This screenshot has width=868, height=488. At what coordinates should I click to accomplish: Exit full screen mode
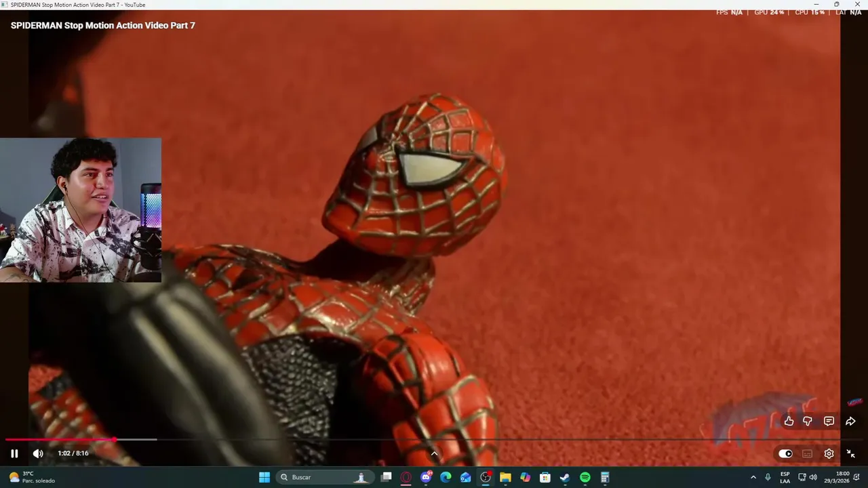pyautogui.click(x=850, y=453)
